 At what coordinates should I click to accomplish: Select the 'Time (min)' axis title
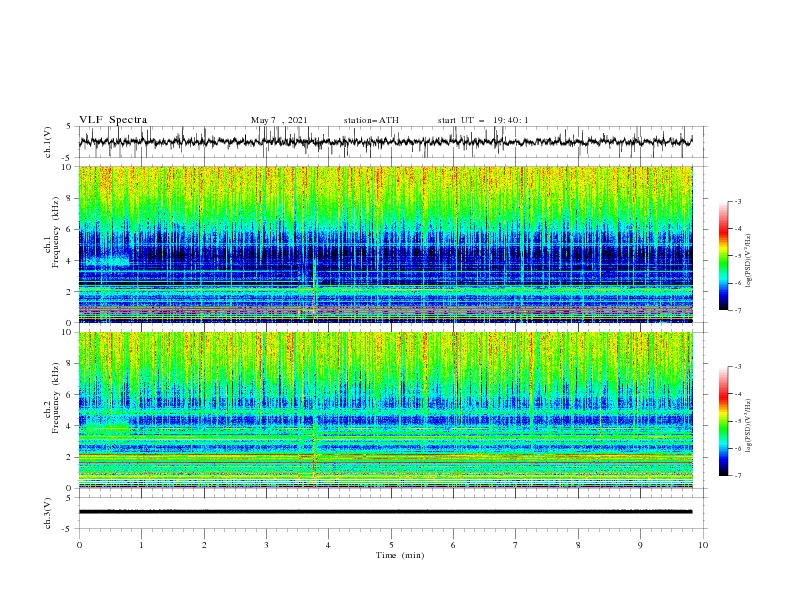[400, 555]
